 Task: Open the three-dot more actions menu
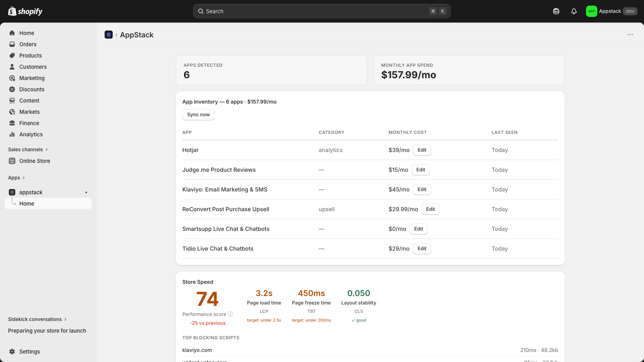click(630, 35)
